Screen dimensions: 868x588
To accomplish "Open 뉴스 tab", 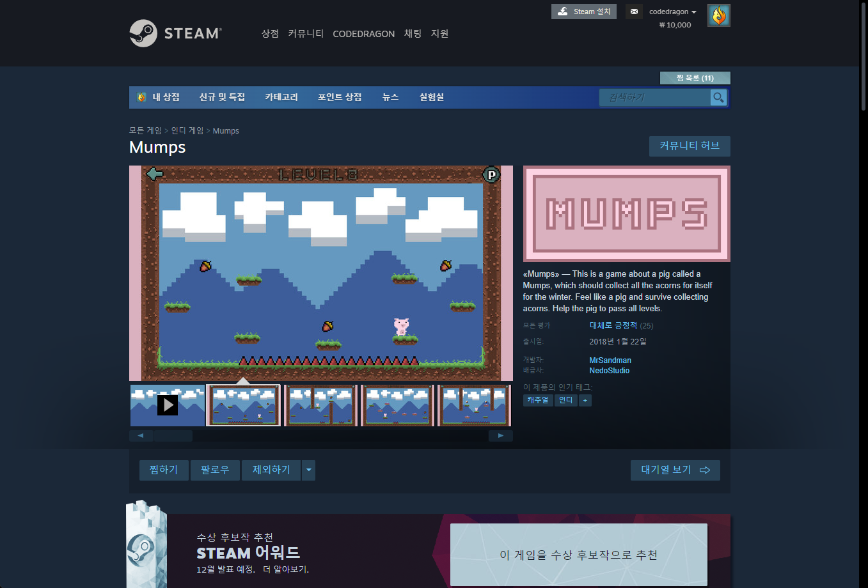I will [x=390, y=97].
